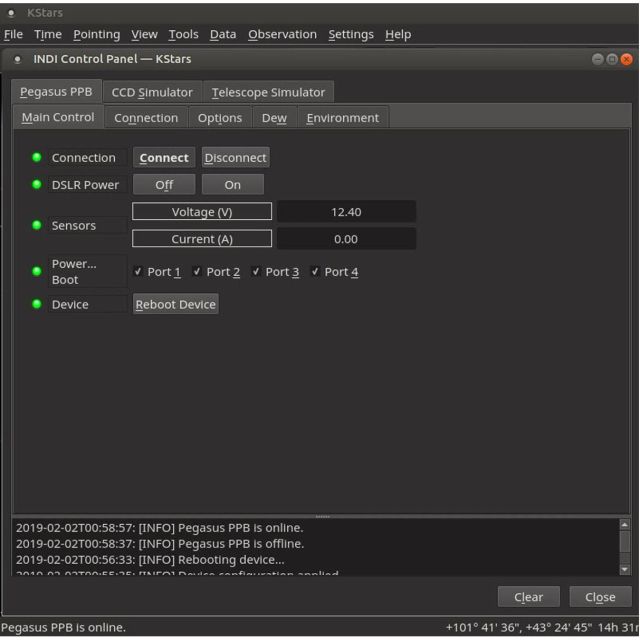Open the Tools menu
The height and width of the screenshot is (640, 640).
183,34
